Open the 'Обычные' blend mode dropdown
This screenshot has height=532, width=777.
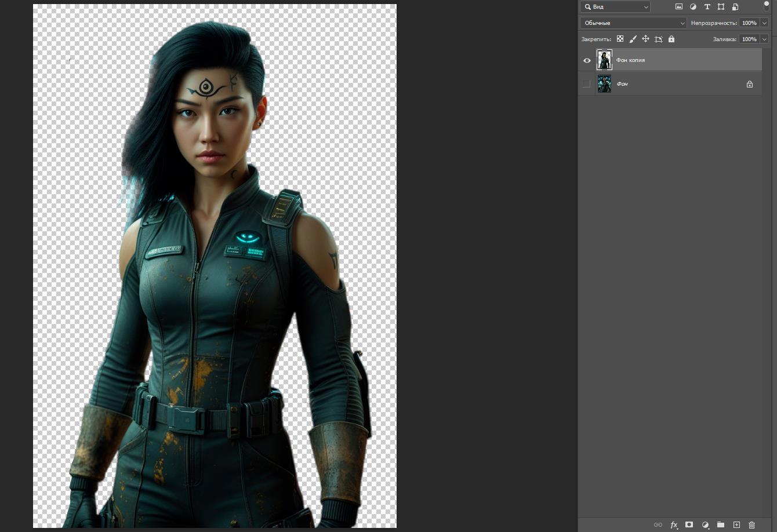coord(633,23)
